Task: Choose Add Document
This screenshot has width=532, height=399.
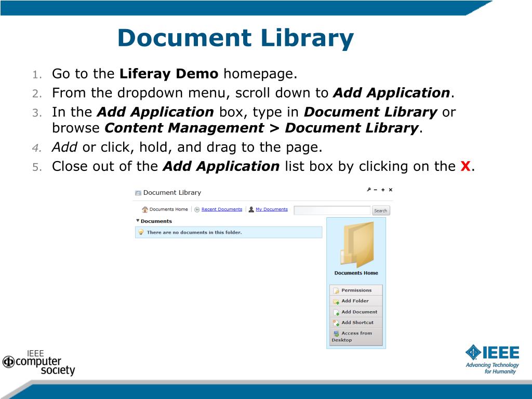Action: pos(356,312)
